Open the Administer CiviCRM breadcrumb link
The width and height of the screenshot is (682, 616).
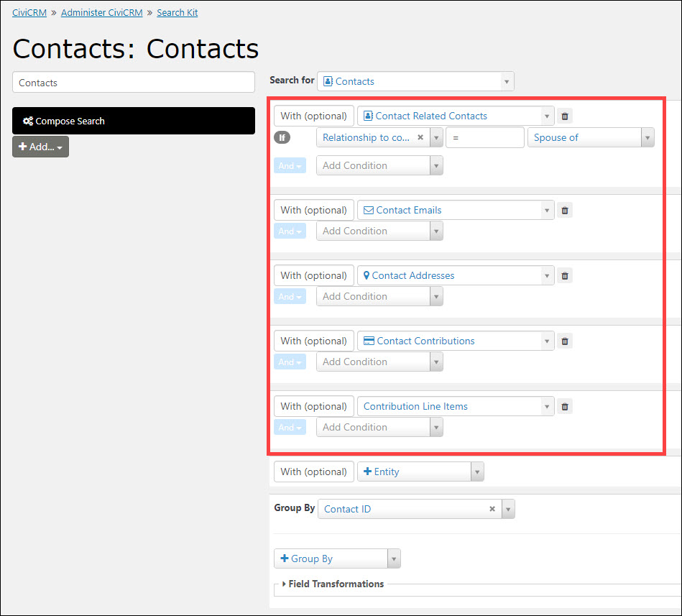(x=102, y=13)
